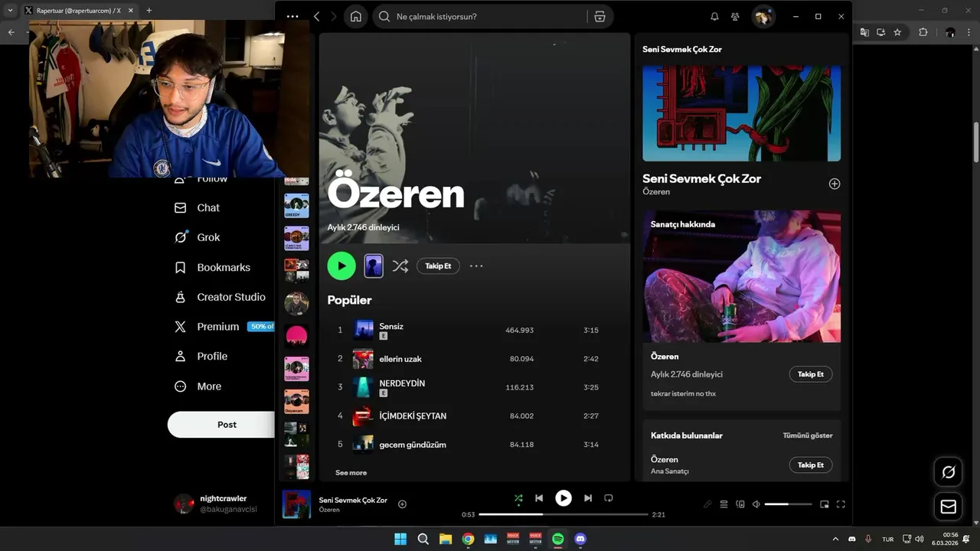Seek within the song progress bar

point(563,515)
